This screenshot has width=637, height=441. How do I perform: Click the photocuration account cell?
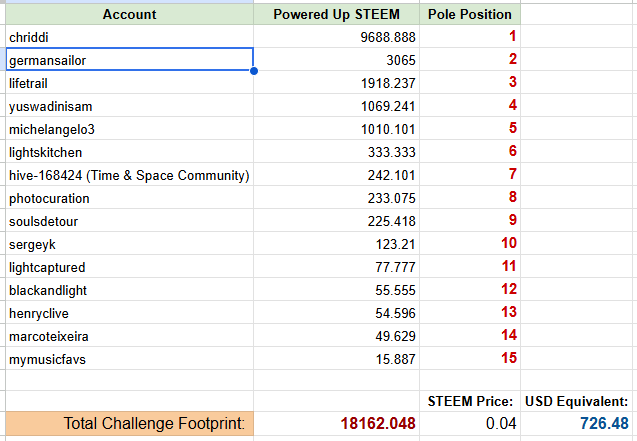pos(130,198)
